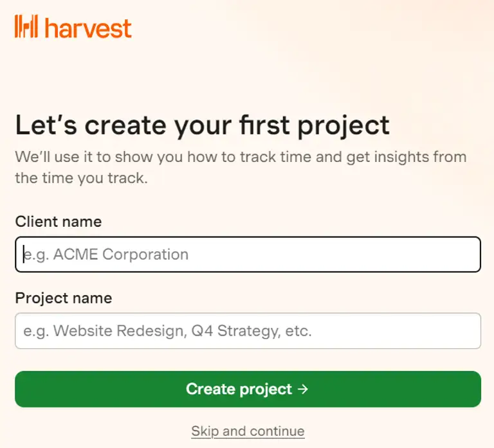This screenshot has height=448, width=494.
Task: Follow the "Skip and continue" link
Action: (x=248, y=431)
